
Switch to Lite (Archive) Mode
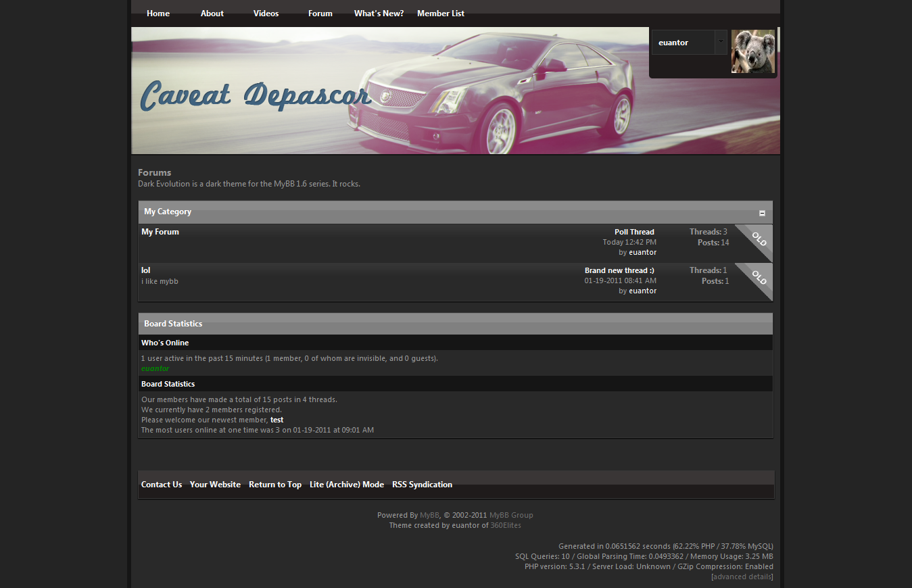[x=347, y=485]
